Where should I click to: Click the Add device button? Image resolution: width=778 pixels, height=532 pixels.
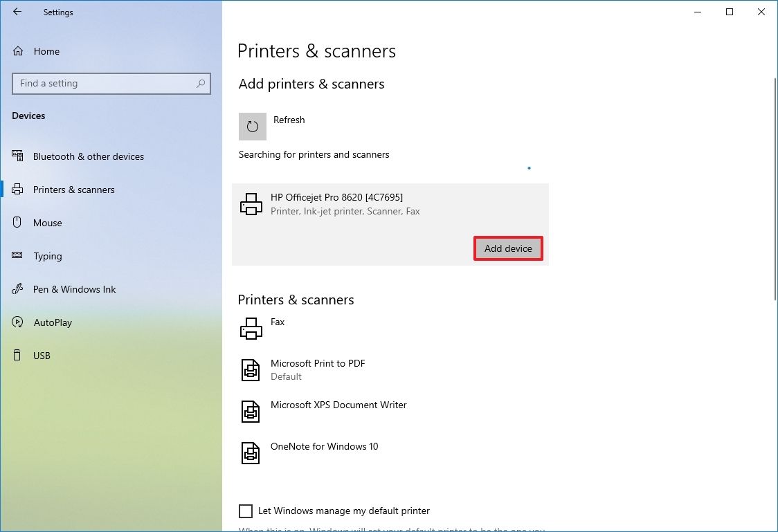pos(508,248)
